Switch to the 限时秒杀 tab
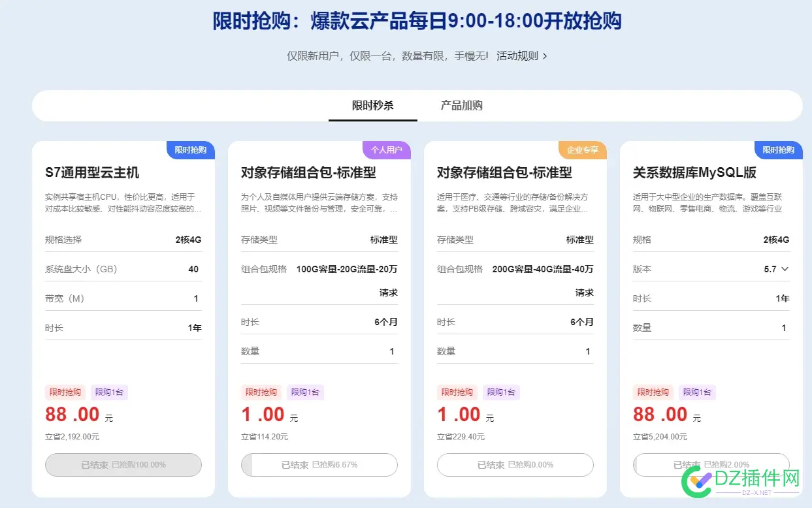 point(372,105)
